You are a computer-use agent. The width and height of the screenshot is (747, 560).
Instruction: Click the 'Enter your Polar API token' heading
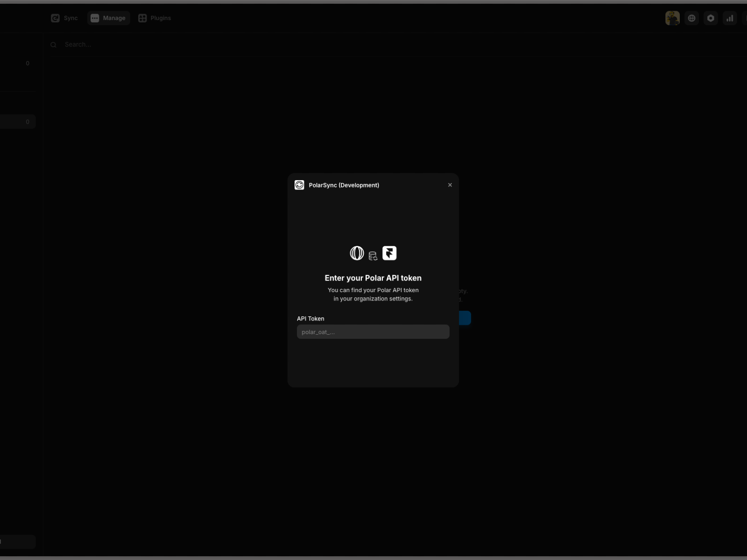(x=373, y=278)
